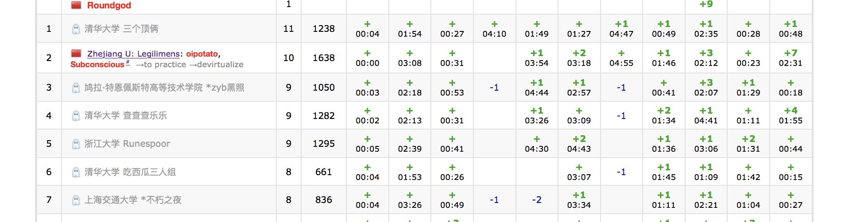The width and height of the screenshot is (868, 222).
Task: Open the Zhejiang U: Legilimens team link
Action: [x=133, y=54]
